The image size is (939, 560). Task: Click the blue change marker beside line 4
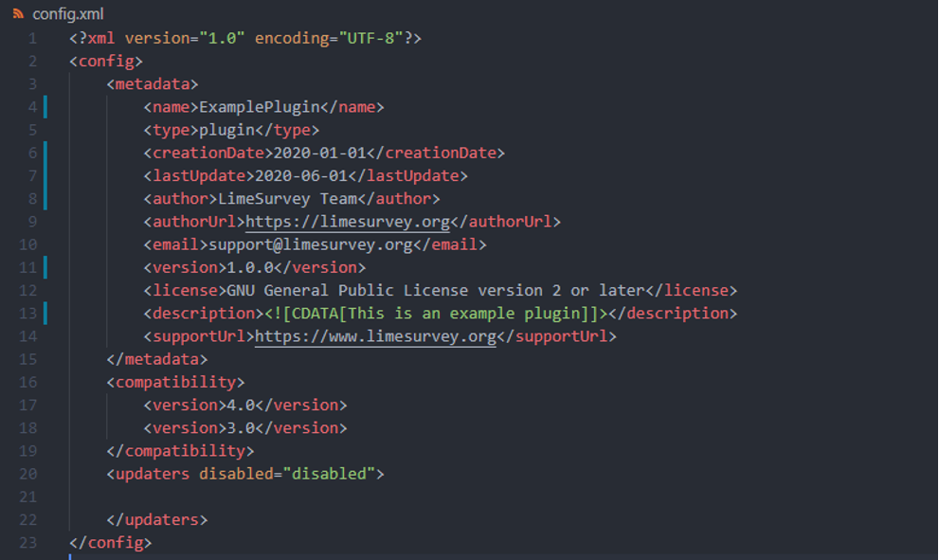[45, 107]
